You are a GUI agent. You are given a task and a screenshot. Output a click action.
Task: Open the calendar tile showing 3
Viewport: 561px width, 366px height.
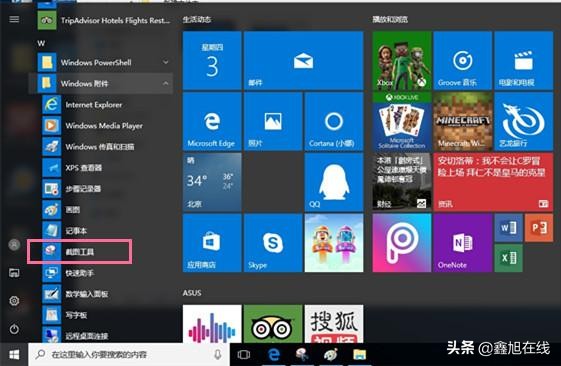pyautogui.click(x=212, y=60)
